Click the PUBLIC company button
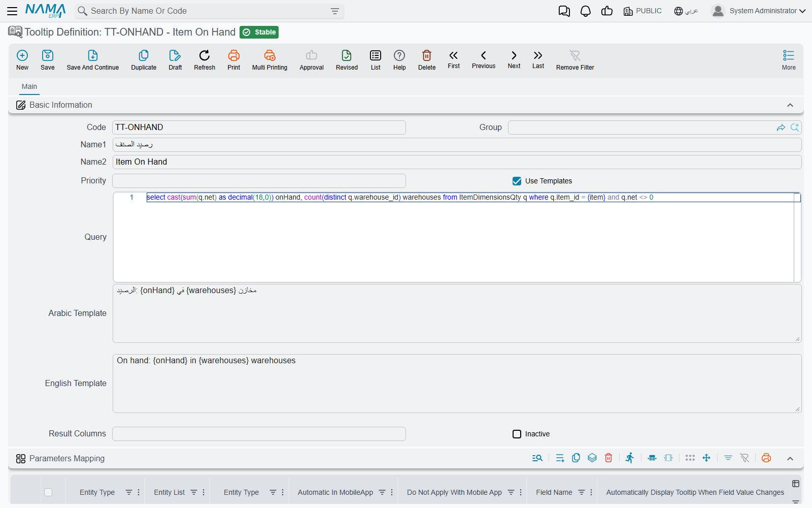812x508 pixels. tap(642, 11)
